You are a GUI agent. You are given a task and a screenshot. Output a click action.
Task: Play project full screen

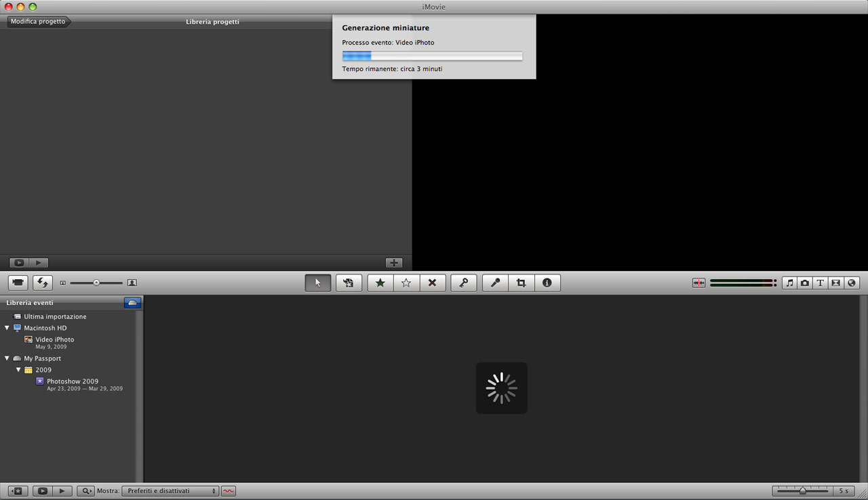click(x=19, y=263)
